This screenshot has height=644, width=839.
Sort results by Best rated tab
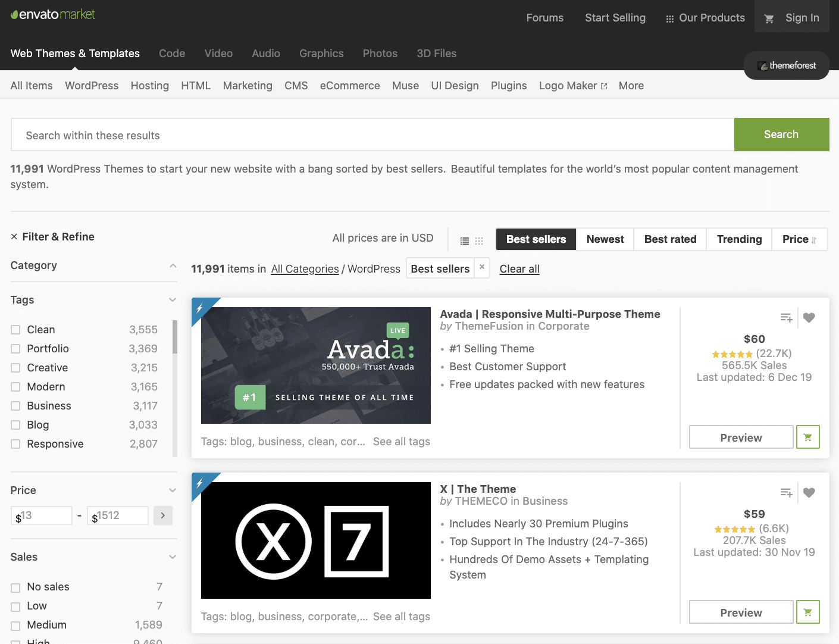(x=670, y=239)
